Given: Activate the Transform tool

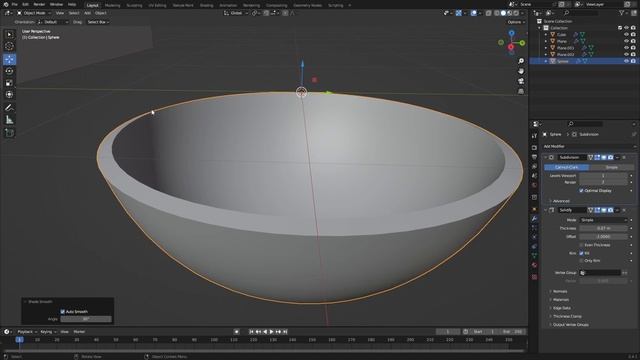Looking at the screenshot, I should pyautogui.click(x=9, y=95).
